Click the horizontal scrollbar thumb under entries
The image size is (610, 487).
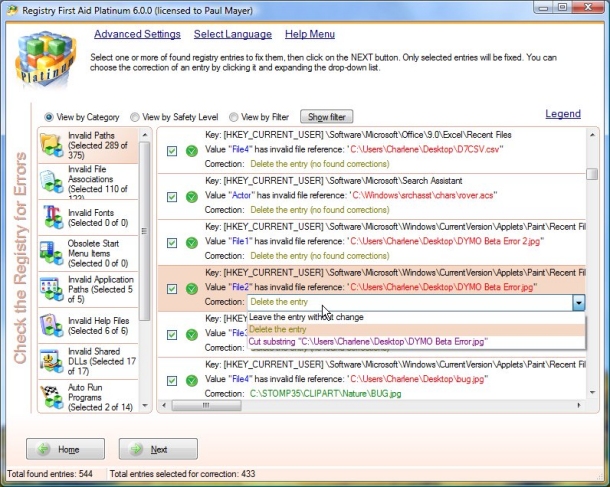click(x=206, y=405)
